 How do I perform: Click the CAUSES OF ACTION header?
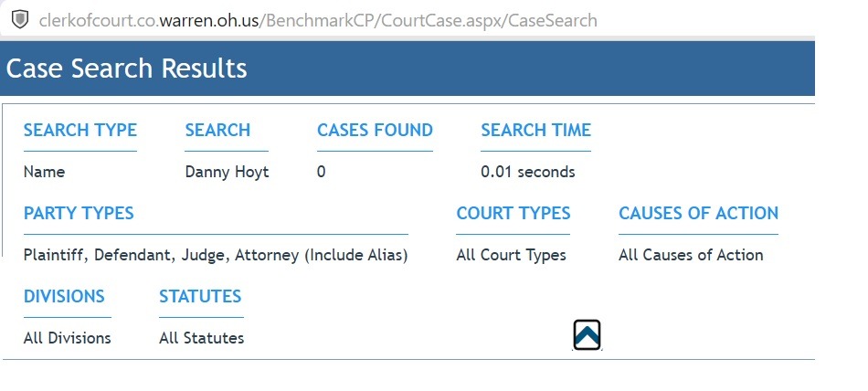click(x=699, y=213)
